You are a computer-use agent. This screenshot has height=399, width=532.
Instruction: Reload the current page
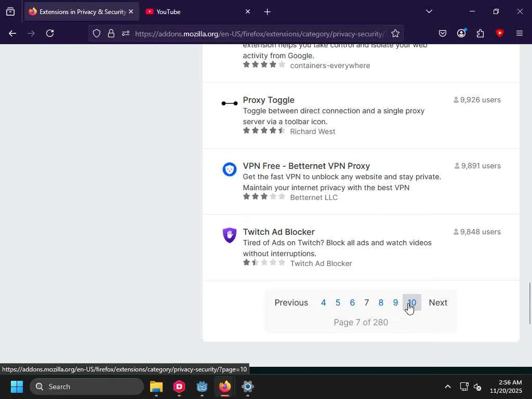tap(50, 33)
